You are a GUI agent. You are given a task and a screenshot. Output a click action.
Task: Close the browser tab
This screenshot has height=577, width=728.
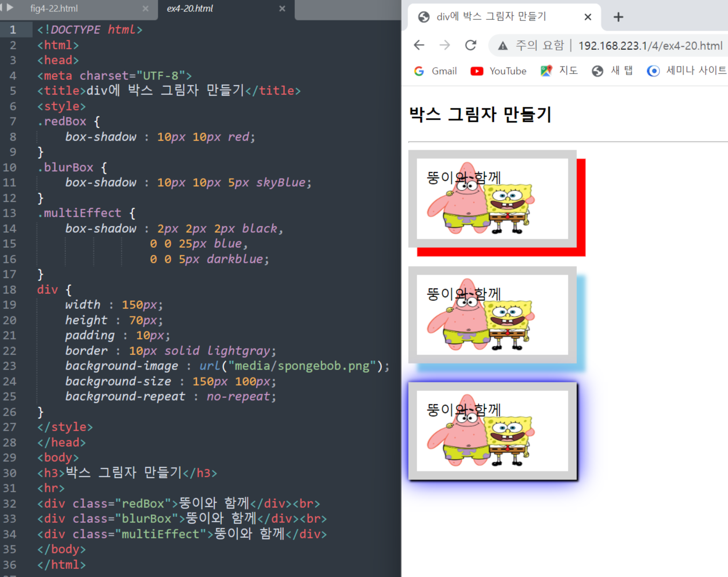click(x=588, y=17)
